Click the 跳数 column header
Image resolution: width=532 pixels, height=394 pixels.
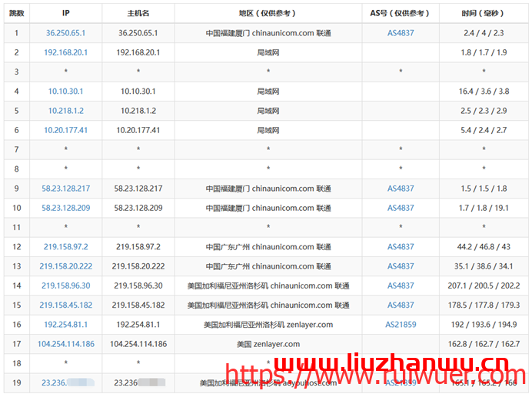pos(16,13)
